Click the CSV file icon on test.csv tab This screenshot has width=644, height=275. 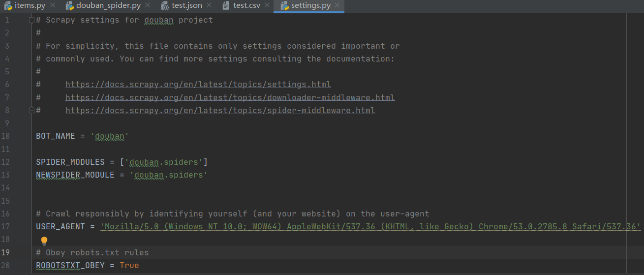[226, 5]
